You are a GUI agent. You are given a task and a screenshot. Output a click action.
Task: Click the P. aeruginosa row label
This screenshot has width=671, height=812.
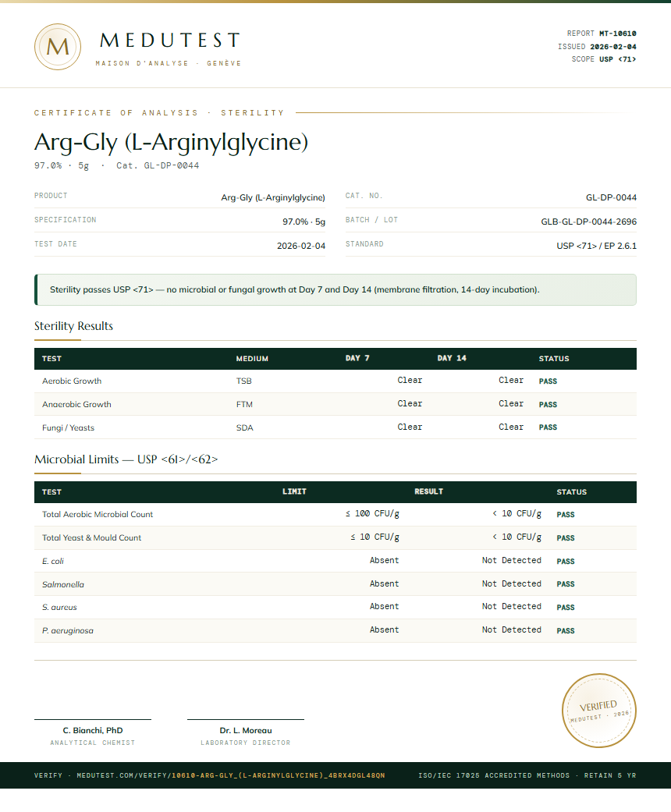[67, 630]
